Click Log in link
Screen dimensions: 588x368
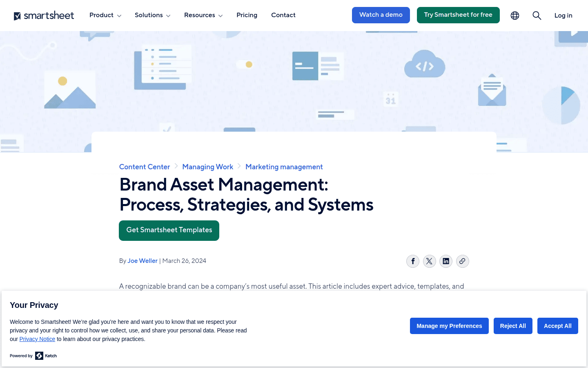(563, 16)
